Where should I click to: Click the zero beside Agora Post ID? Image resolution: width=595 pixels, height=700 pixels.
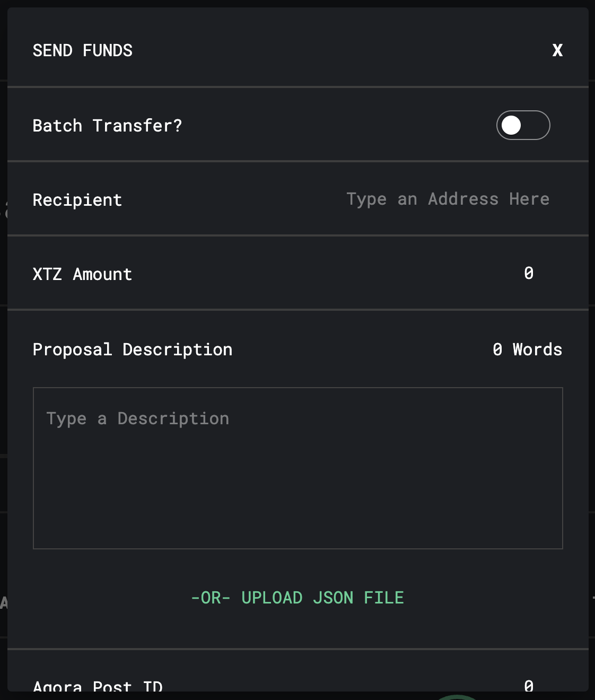click(x=528, y=687)
